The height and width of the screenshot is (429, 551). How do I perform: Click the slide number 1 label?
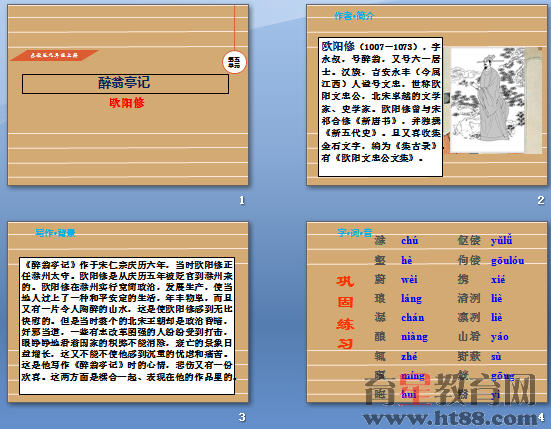(x=242, y=201)
